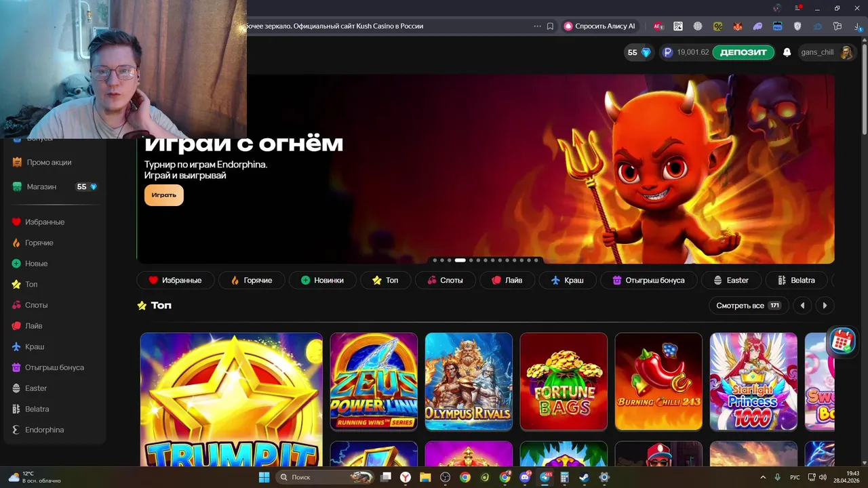The image size is (868, 488).
Task: Click the Слоты cherry icon in sidebar
Action: pos(17,305)
